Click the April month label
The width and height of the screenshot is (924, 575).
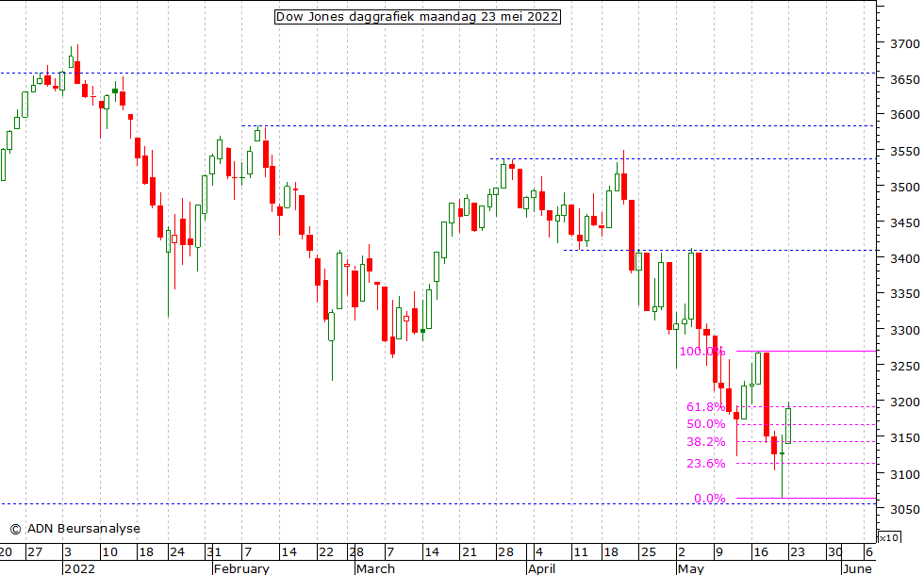click(541, 568)
